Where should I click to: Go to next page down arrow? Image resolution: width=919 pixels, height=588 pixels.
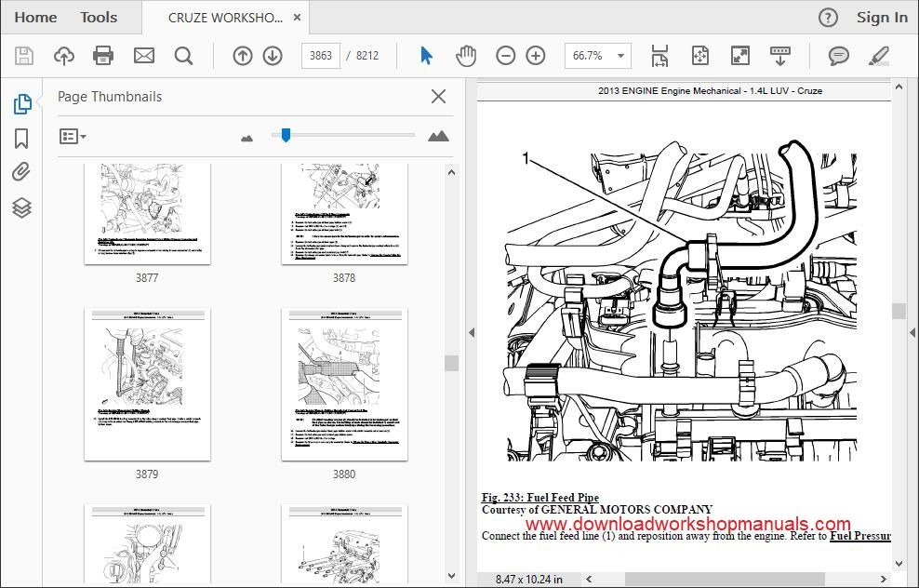click(x=273, y=56)
